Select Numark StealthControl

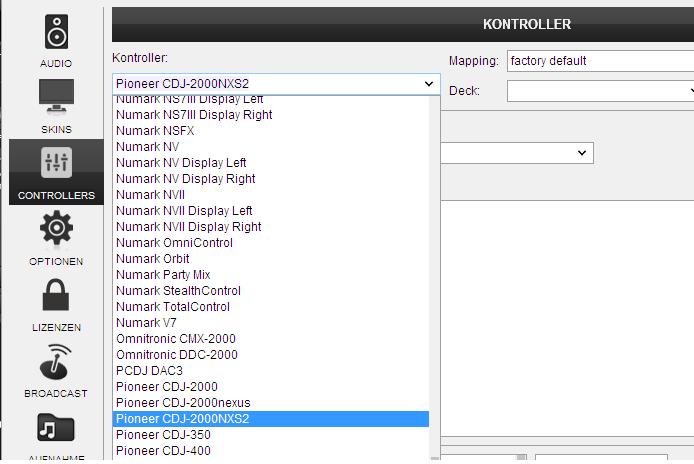[271, 290]
